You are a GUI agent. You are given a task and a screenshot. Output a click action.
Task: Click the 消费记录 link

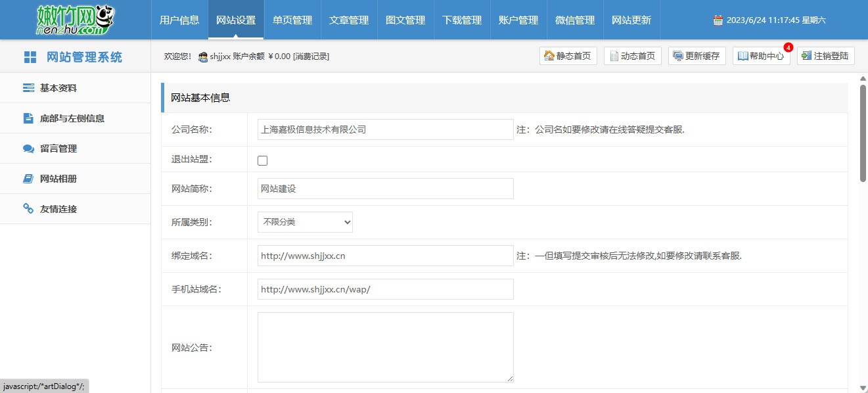point(311,57)
